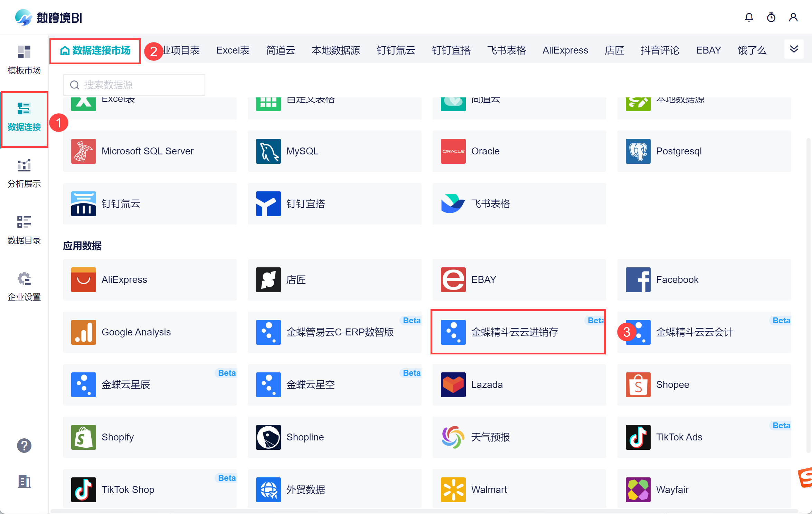
Task: Select the 数据连接市场 home tab
Action: click(95, 51)
